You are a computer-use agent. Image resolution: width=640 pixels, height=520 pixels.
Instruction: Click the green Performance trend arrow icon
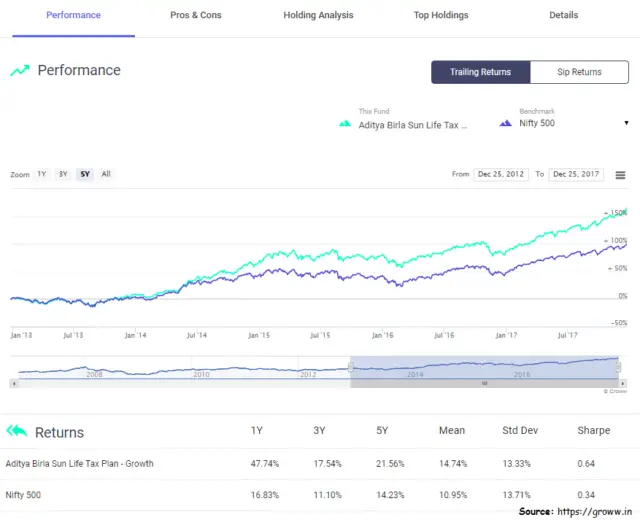pos(20,70)
